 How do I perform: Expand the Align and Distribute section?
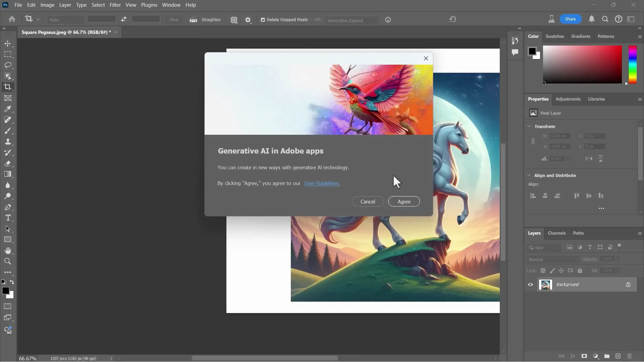point(529,175)
